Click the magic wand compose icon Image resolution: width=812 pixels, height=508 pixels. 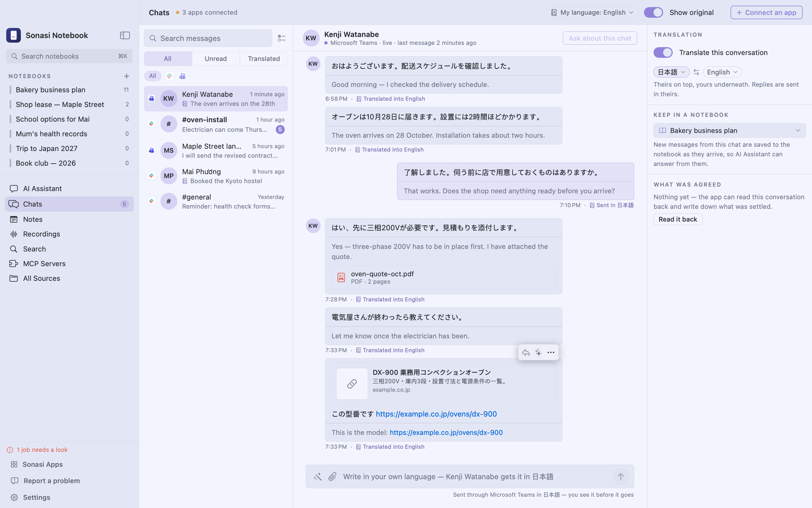coord(317,476)
